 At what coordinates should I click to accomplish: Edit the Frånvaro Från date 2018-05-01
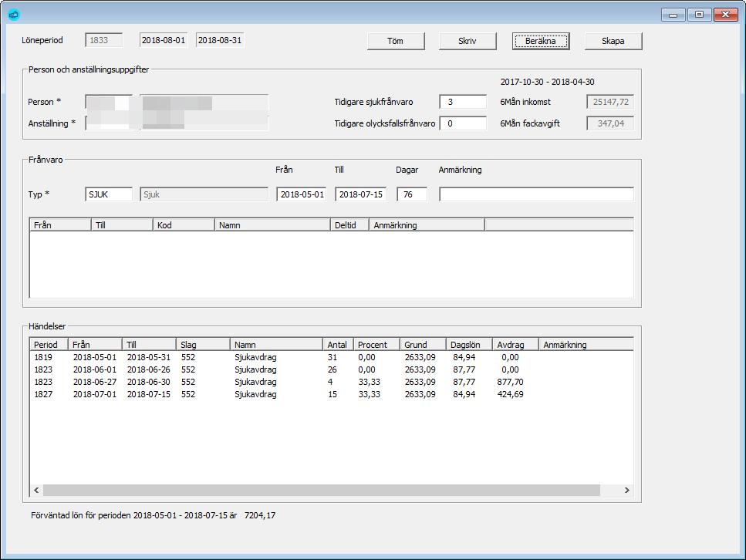(302, 194)
